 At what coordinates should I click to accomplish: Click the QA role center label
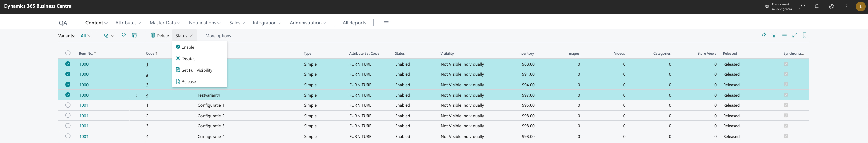63,23
